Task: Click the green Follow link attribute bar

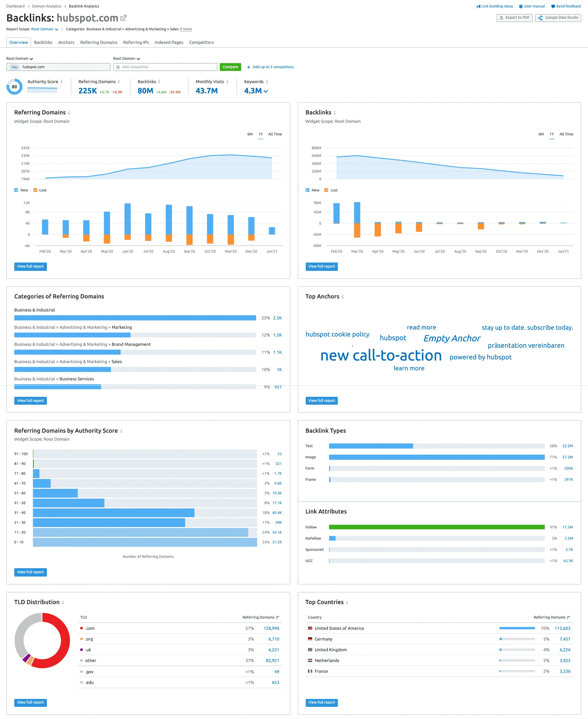Action: pos(437,527)
